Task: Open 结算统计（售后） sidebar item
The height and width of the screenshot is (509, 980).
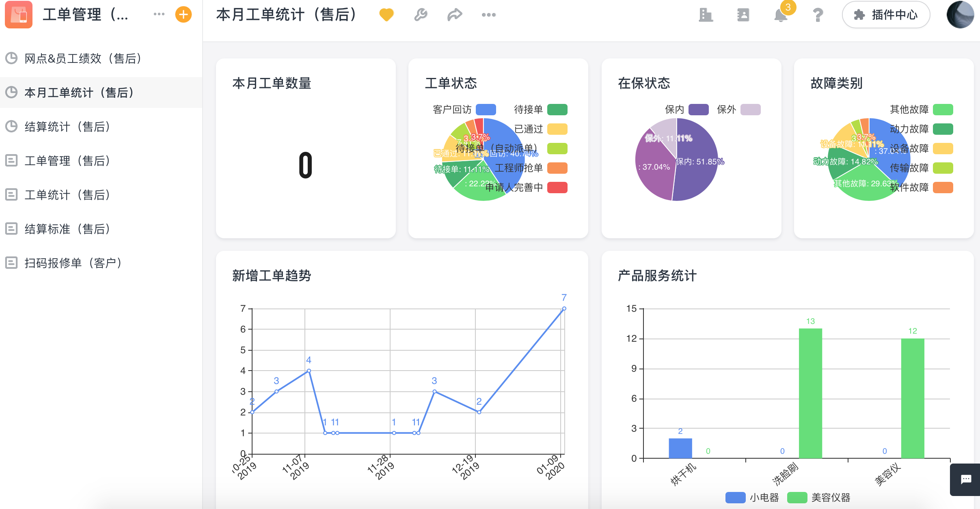Action: [x=101, y=127]
